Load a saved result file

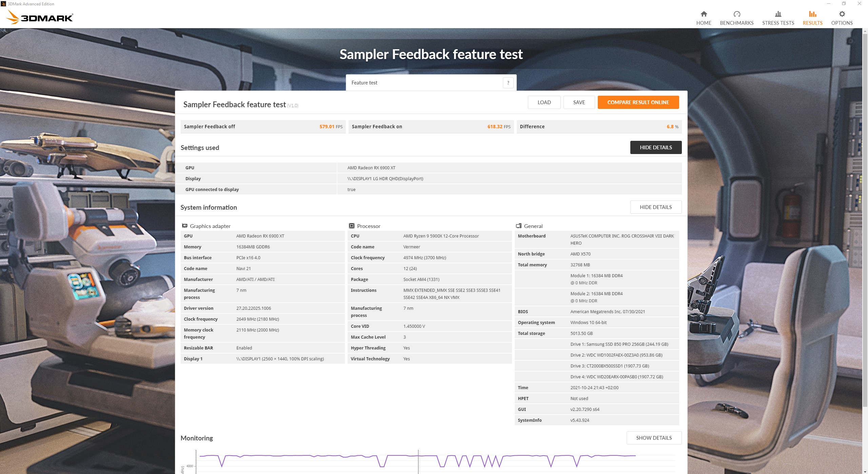pos(544,102)
